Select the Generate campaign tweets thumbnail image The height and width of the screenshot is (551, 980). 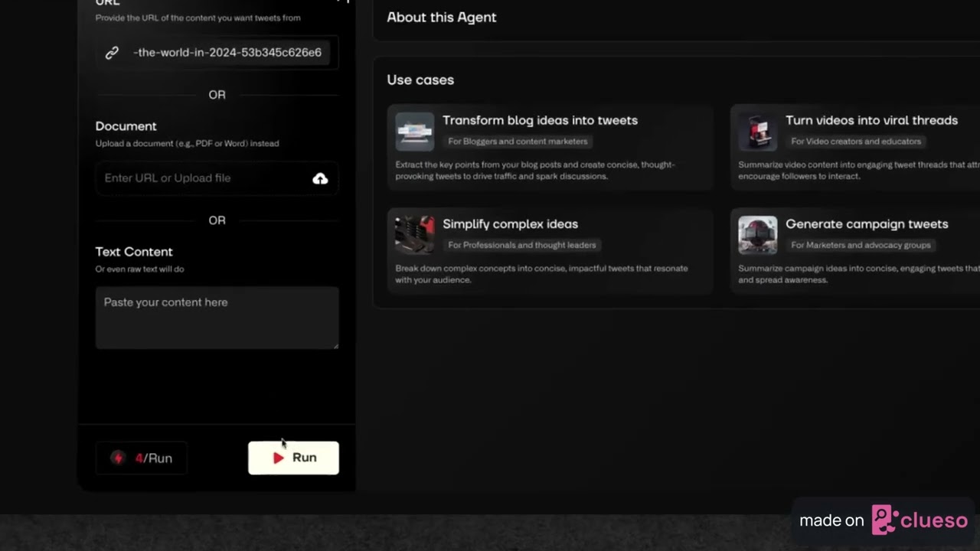point(757,235)
